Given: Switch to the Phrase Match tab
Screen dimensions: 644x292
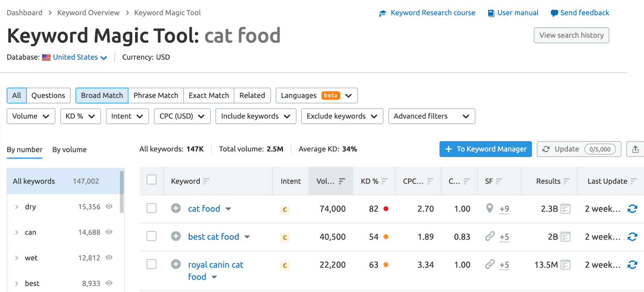Looking at the screenshot, I should 156,96.
